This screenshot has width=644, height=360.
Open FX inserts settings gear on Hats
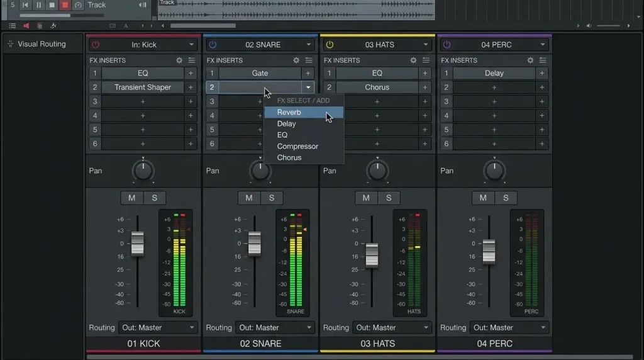click(413, 60)
